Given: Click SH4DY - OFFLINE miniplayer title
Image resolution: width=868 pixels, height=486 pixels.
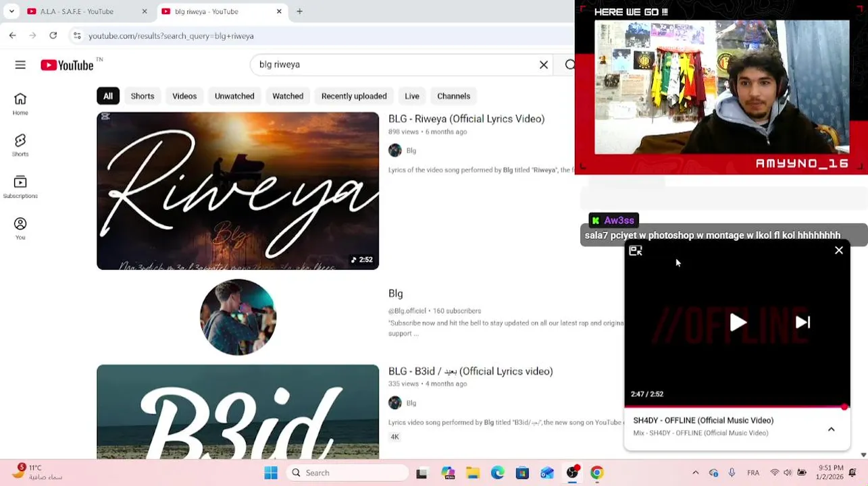Looking at the screenshot, I should point(703,421).
